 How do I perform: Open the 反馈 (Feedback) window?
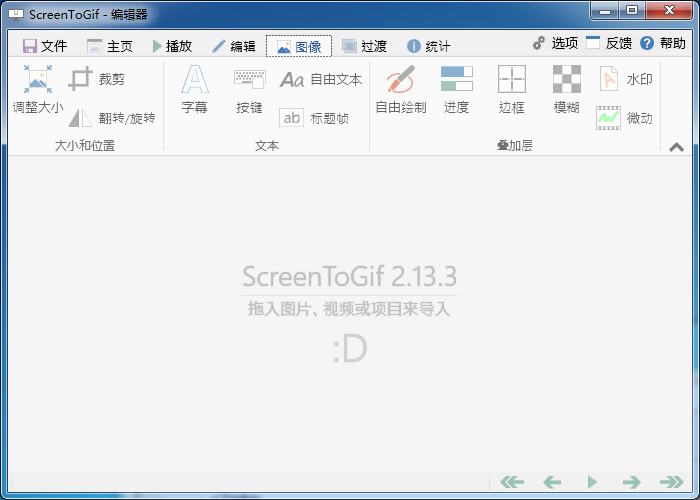(609, 43)
